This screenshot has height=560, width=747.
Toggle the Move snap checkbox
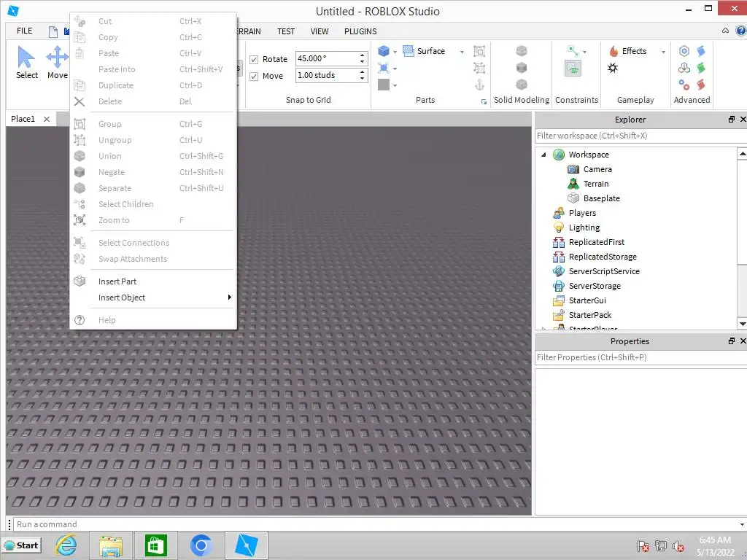254,76
